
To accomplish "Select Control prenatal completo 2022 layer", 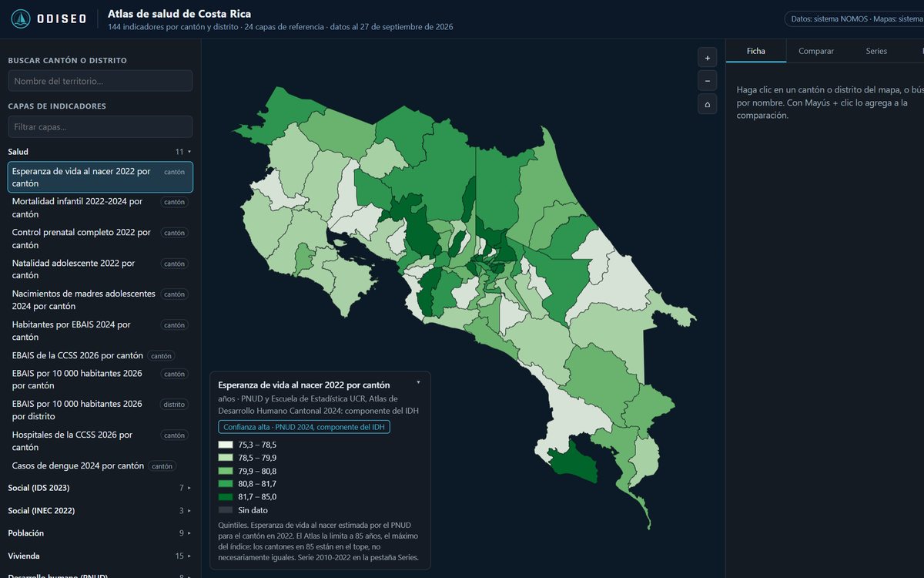I will 100,239.
